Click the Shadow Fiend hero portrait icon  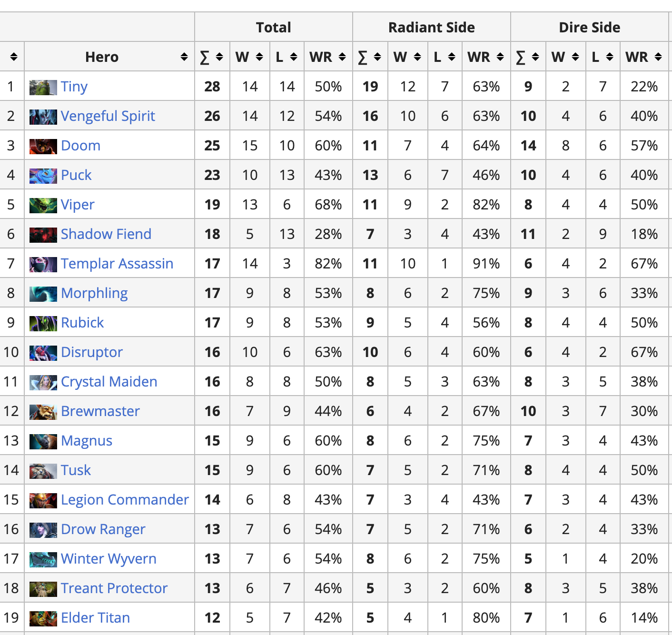coord(43,235)
